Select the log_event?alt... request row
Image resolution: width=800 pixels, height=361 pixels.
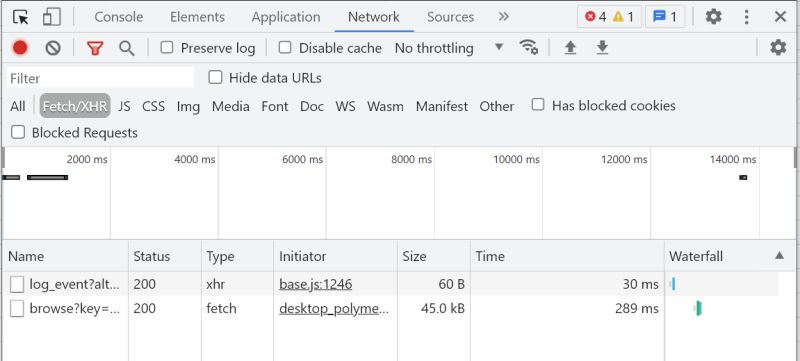pos(390,284)
